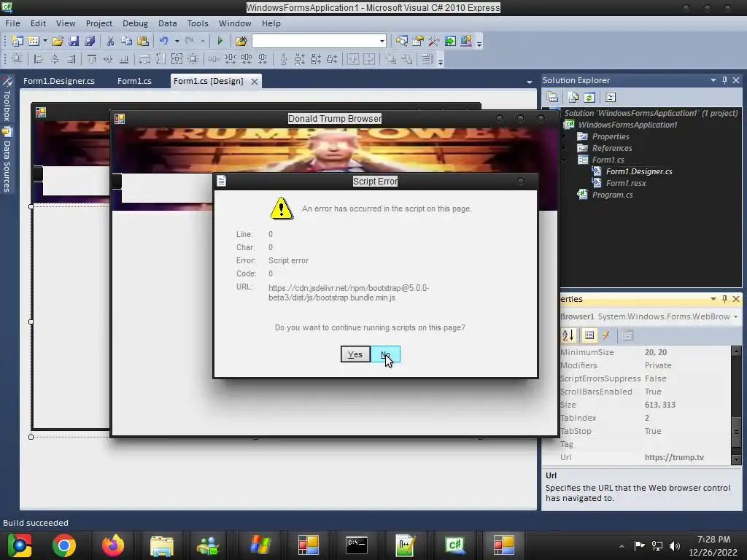
Task: Select Form1.resx in Solution Explorer
Action: point(625,183)
